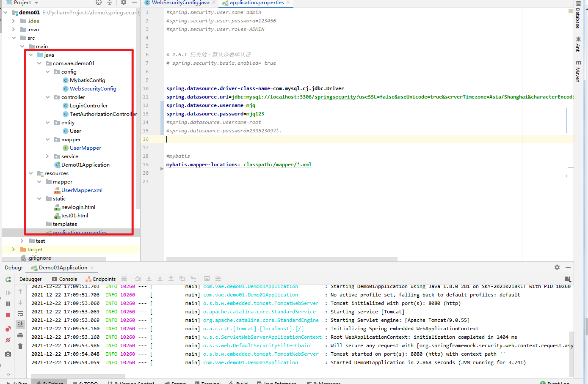Open Debug panel settings gear
The image size is (588, 384).
coord(557,267)
